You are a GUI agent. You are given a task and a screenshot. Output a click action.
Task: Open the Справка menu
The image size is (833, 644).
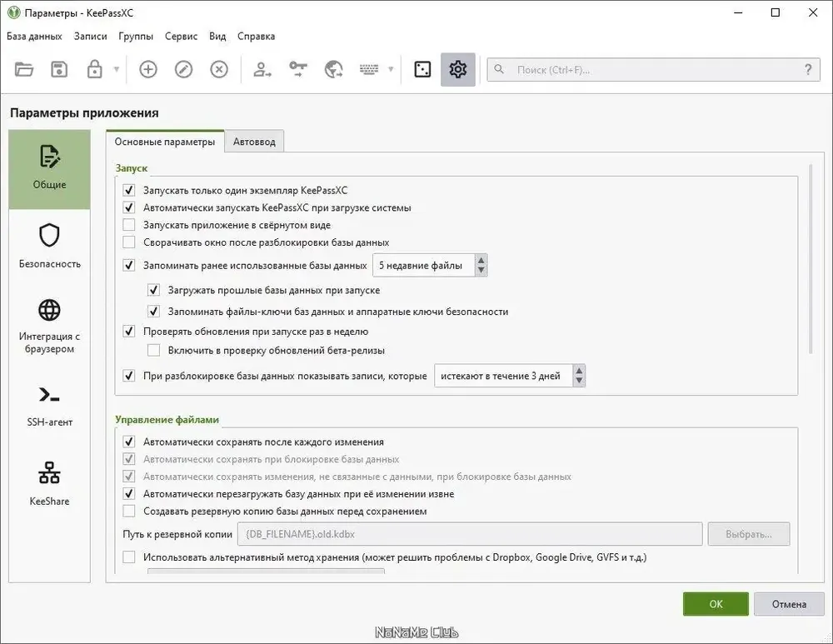256,36
